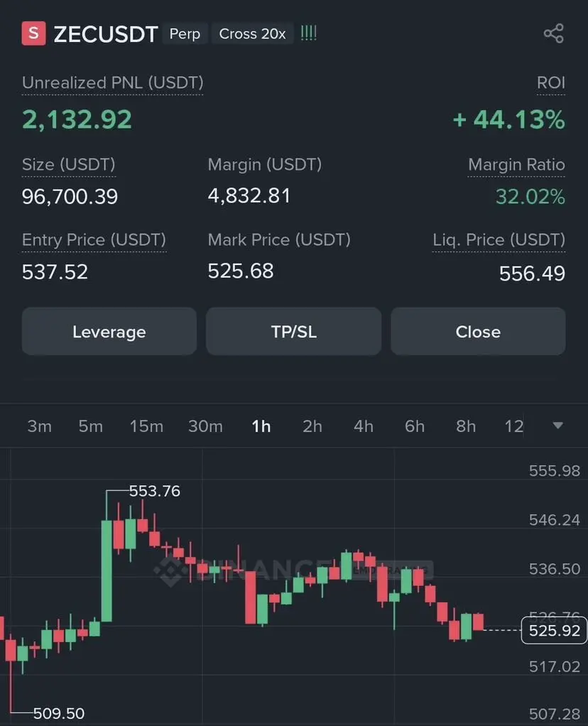Tap the ROI label for info
This screenshot has width=588, height=726.
[x=551, y=83]
